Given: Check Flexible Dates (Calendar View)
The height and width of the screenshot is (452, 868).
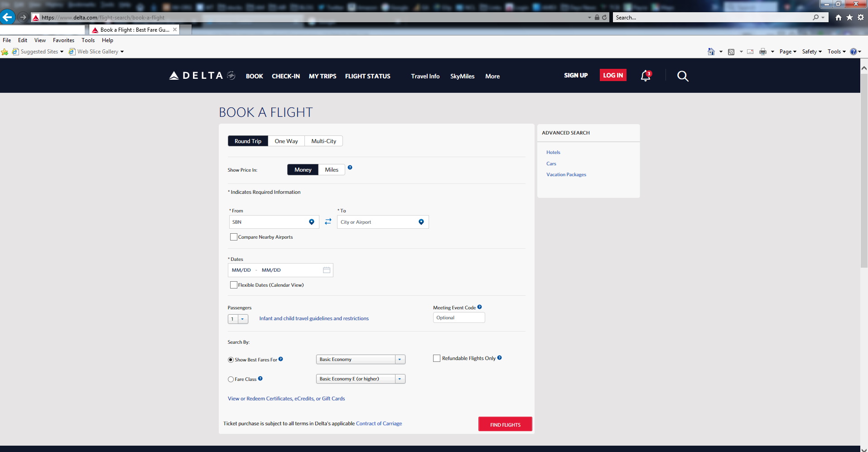Looking at the screenshot, I should coord(234,285).
